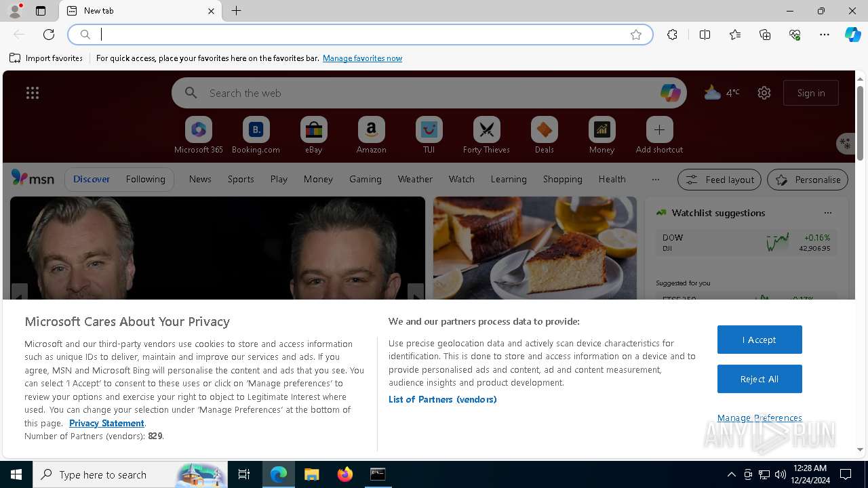Select the Discover tab

pos(92,179)
